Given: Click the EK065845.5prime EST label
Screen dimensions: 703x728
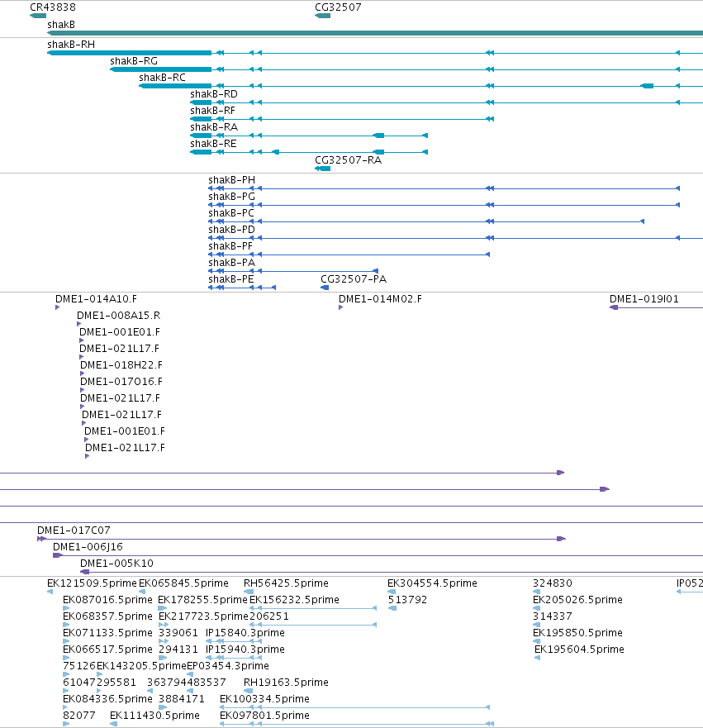Looking at the screenshot, I should 183,583.
